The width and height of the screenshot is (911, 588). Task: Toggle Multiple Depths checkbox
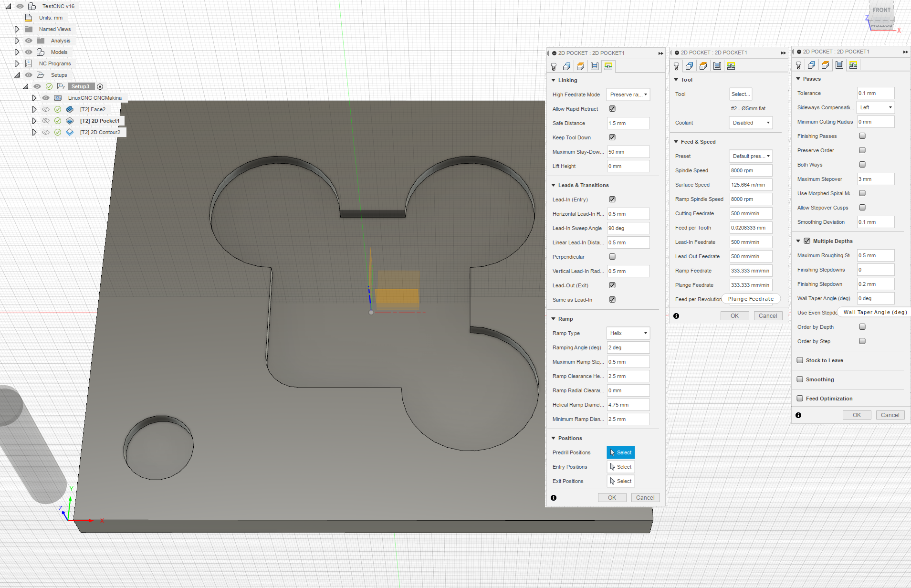[807, 241]
